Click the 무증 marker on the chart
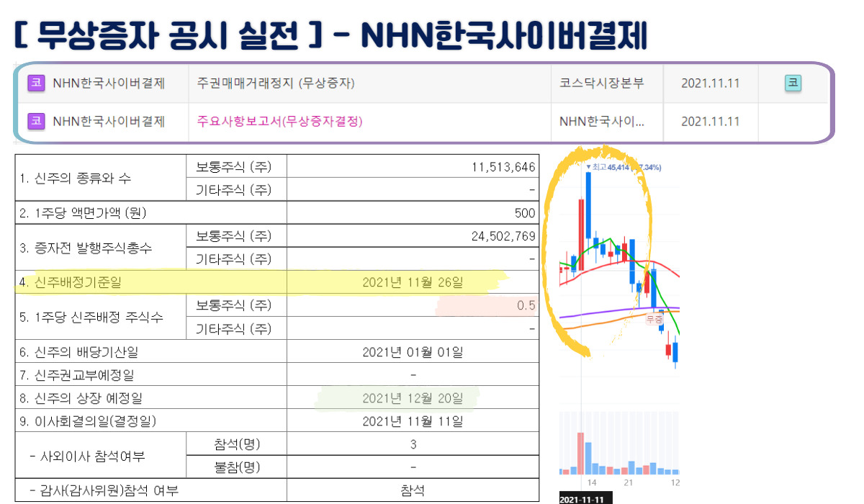The height and width of the screenshot is (504, 864). (654, 318)
